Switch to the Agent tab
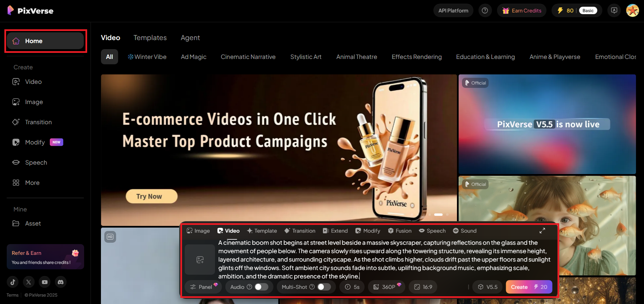Image resolution: width=644 pixels, height=304 pixels. (x=190, y=38)
